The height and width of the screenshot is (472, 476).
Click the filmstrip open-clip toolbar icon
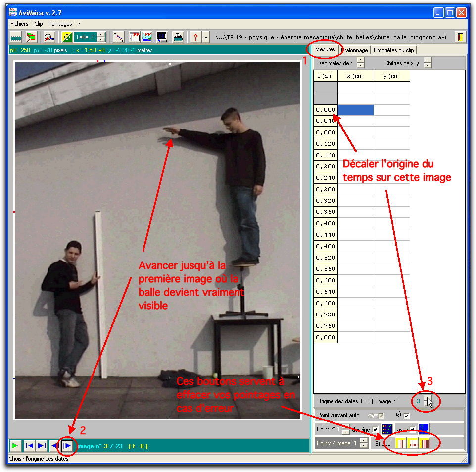click(x=16, y=37)
